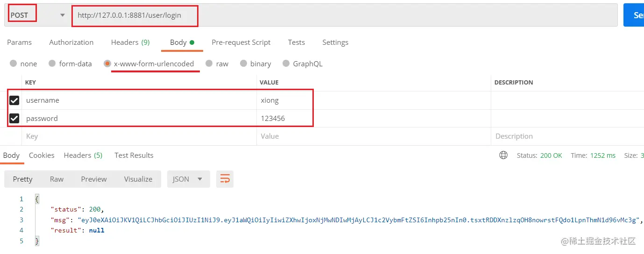
Task: Click the "result": null line
Action: 77,230
